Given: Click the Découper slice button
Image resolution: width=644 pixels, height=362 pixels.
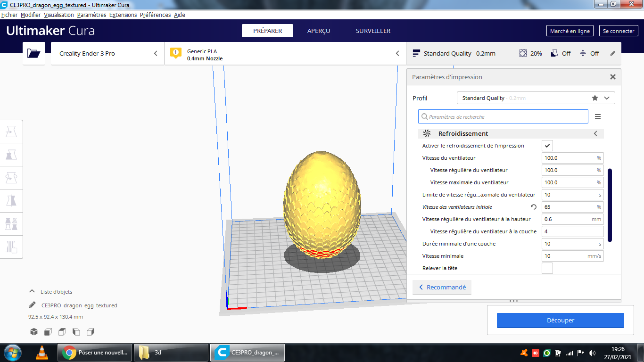Looking at the screenshot, I should tap(560, 321).
